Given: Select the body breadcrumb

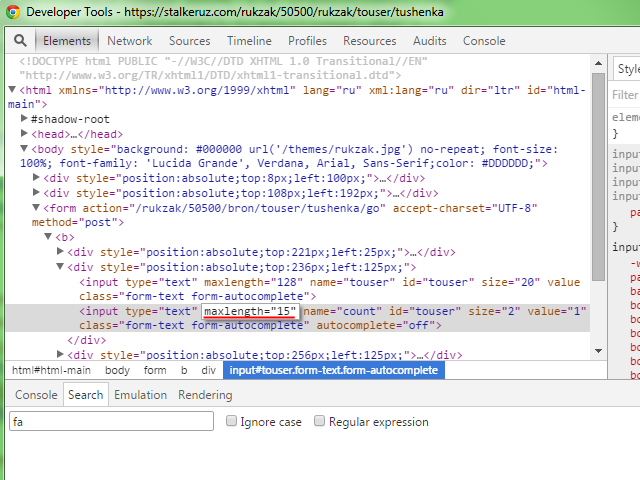Looking at the screenshot, I should click(118, 370).
